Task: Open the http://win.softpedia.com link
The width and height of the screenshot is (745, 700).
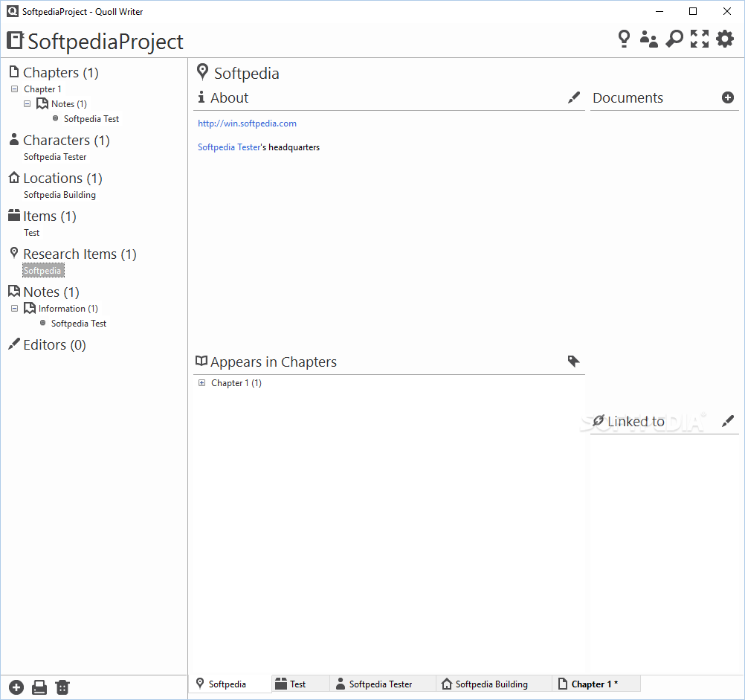Action: point(247,123)
